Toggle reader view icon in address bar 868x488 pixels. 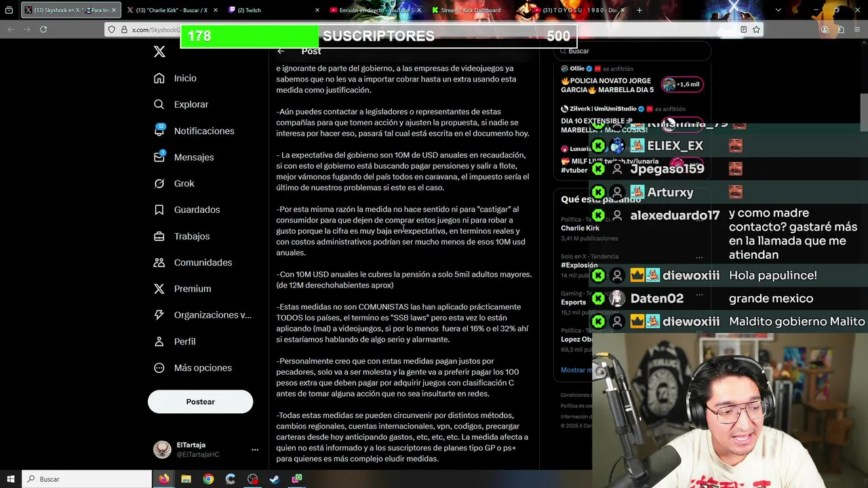coord(744,29)
